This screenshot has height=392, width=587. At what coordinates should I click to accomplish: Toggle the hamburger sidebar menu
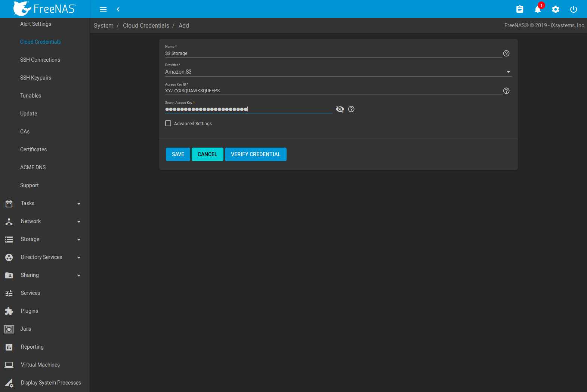pyautogui.click(x=103, y=9)
